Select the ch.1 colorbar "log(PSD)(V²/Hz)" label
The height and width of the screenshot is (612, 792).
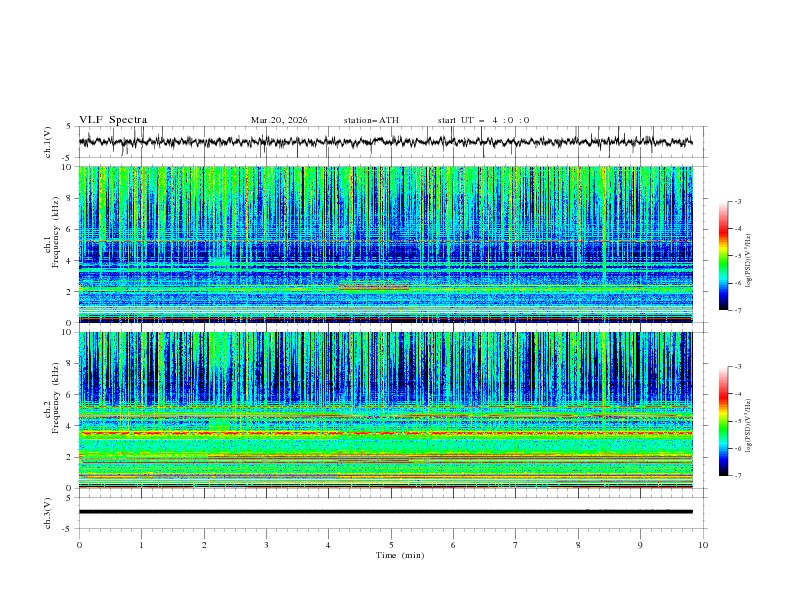coord(749,261)
